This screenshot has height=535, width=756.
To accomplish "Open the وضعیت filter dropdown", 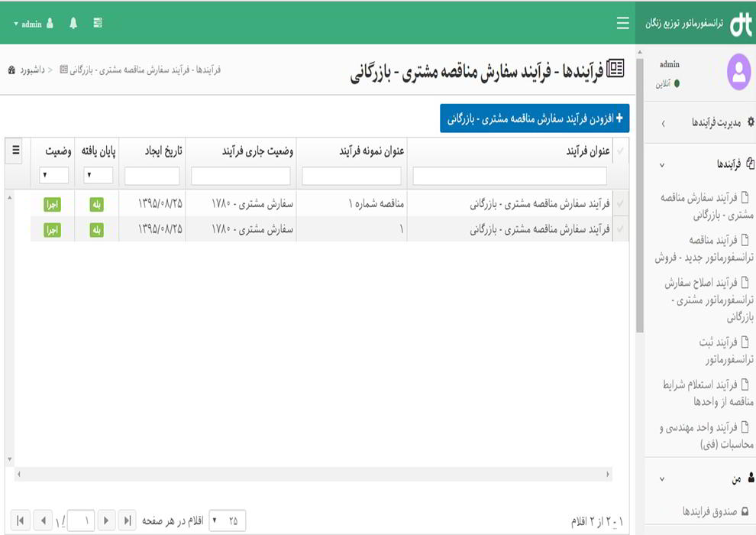I will (x=53, y=175).
